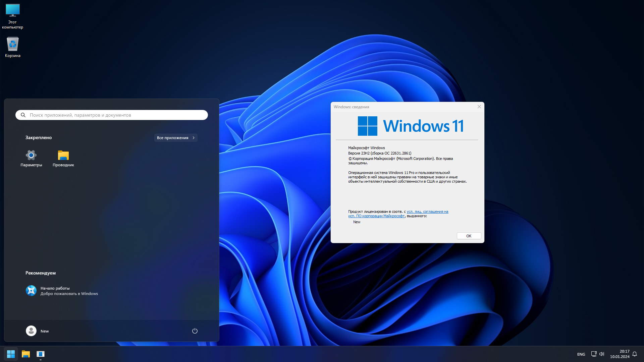Open the license agreement link
This screenshot has height=362, width=644.
coord(427,212)
